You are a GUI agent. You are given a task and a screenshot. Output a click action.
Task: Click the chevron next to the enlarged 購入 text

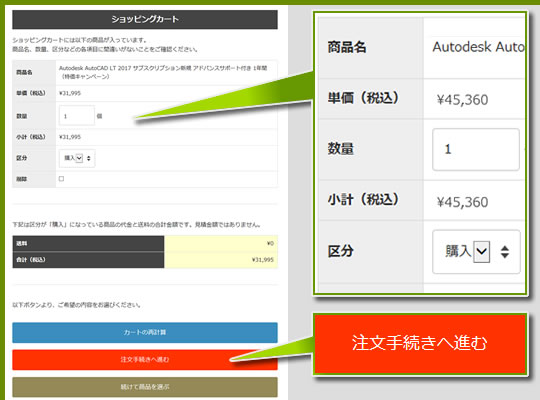[x=481, y=252]
